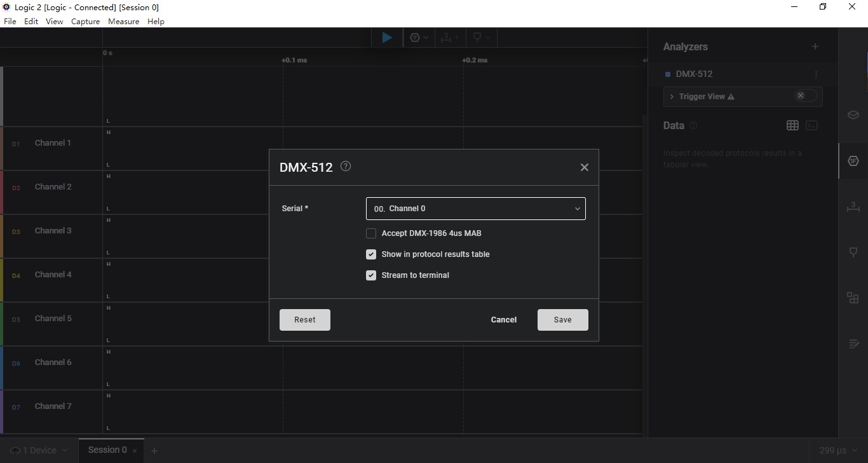Open the analyzer toolbar dropdown
The width and height of the screenshot is (868, 463).
(x=419, y=38)
